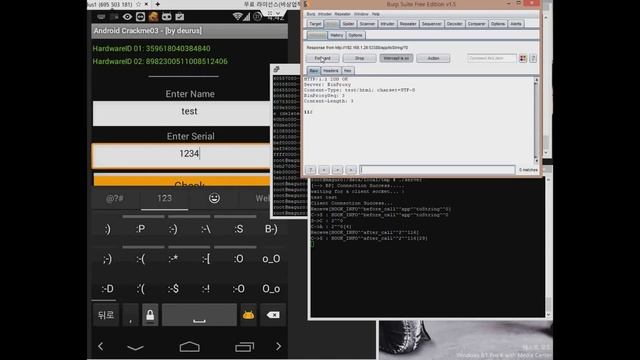This screenshot has height=360, width=640.
Task: Click HardwareID 02: 8982300511008512406 text
Action: [160, 62]
